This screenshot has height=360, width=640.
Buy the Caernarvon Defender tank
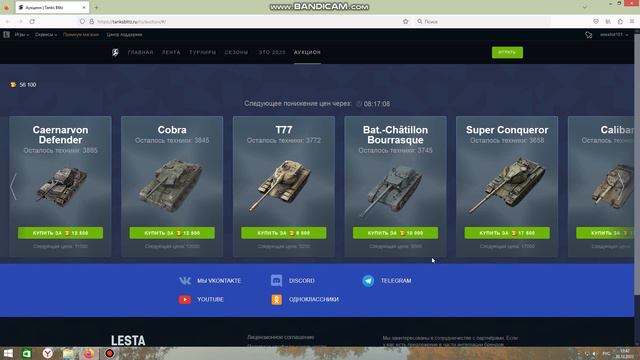(60, 233)
